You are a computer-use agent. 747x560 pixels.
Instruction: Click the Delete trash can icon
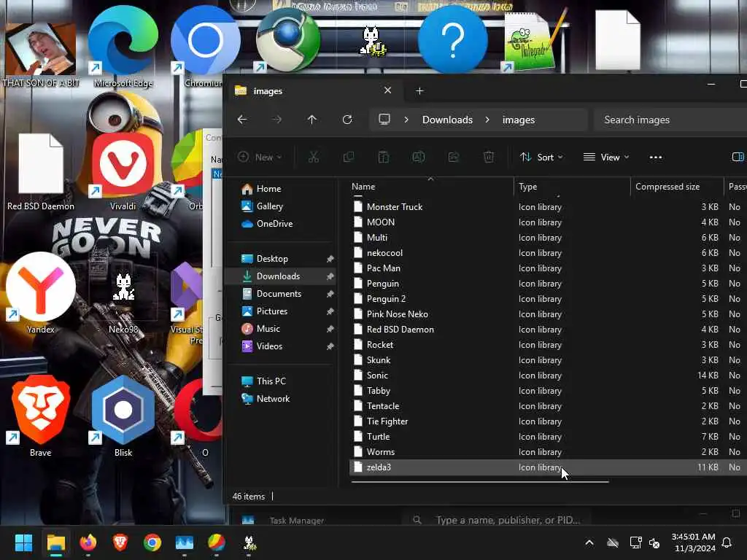tap(489, 157)
